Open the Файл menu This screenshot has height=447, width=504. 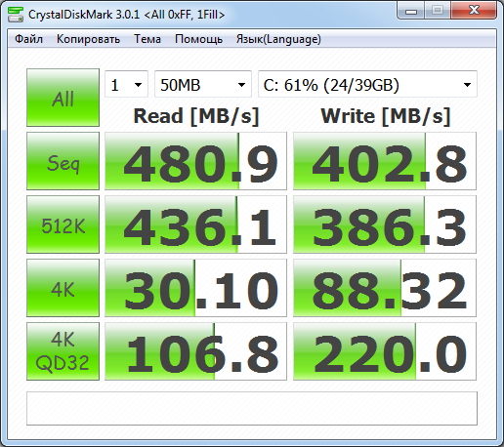28,39
